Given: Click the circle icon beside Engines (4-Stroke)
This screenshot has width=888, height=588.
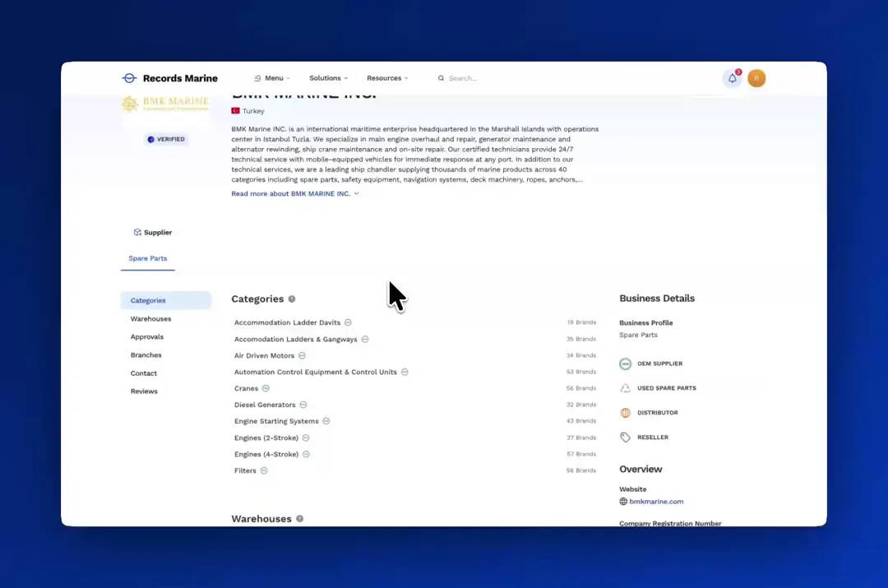Looking at the screenshot, I should coord(306,454).
